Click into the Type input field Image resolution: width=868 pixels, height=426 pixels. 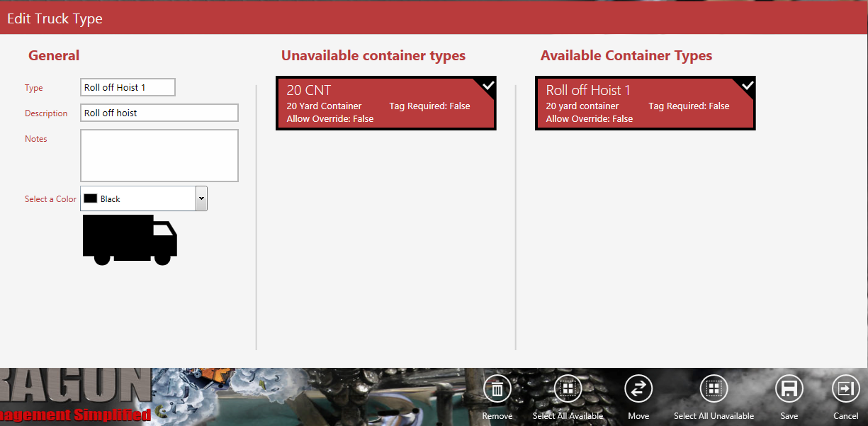pos(128,87)
